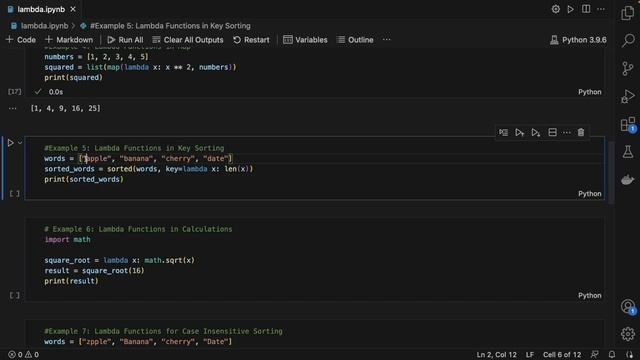Click the output text [1, 4, 9, 16, 25]
Image resolution: width=640 pixels, height=360 pixels.
pyautogui.click(x=66, y=109)
